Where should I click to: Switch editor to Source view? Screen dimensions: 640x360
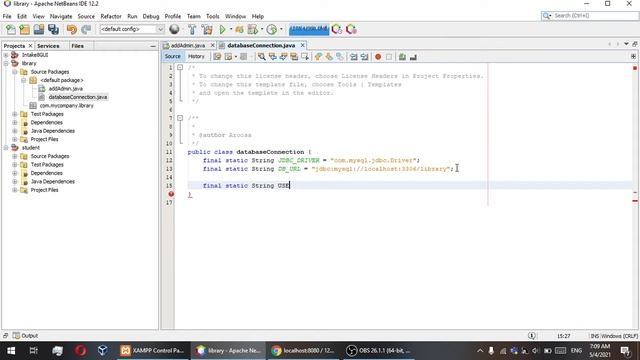(x=173, y=56)
